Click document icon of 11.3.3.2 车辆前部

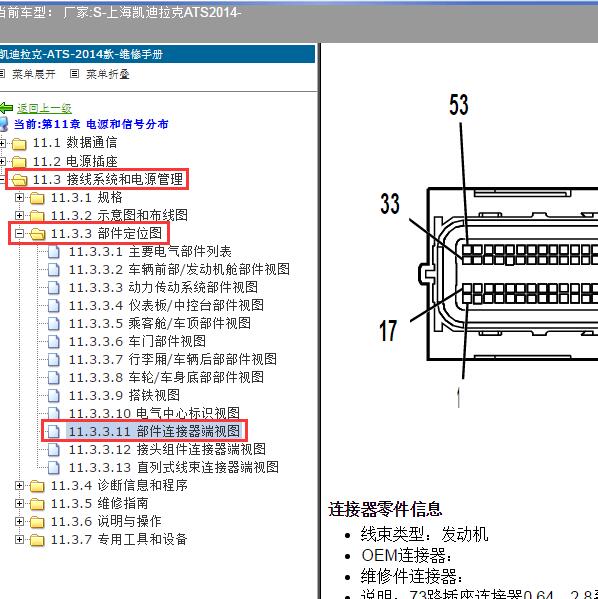point(54,270)
